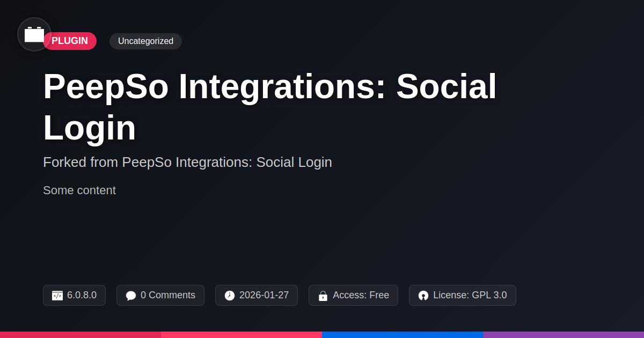Click the Access: Free badge
The height and width of the screenshot is (338, 644).
(x=353, y=296)
